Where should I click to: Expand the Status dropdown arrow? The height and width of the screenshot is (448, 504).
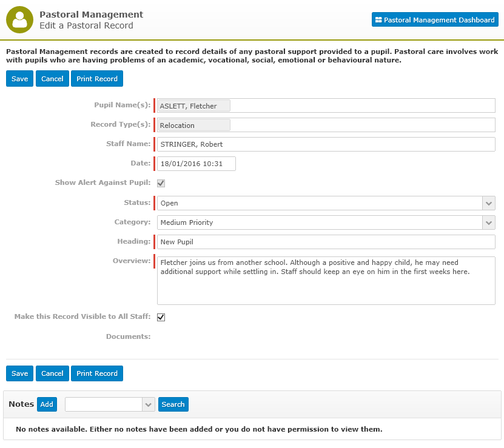489,203
